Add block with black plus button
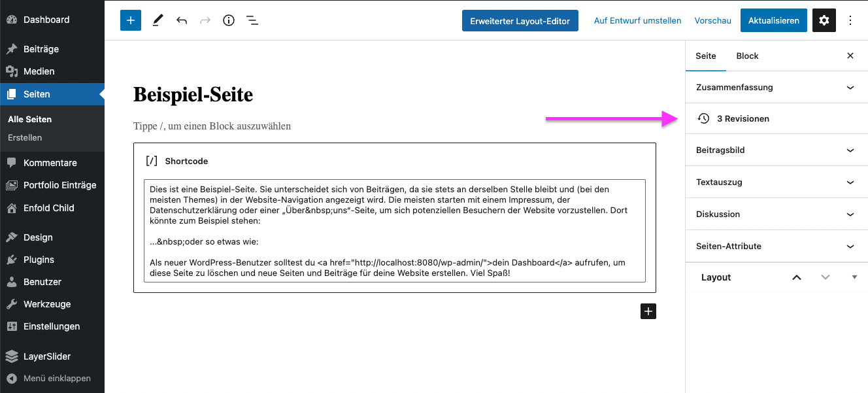This screenshot has height=393, width=868. pos(648,311)
